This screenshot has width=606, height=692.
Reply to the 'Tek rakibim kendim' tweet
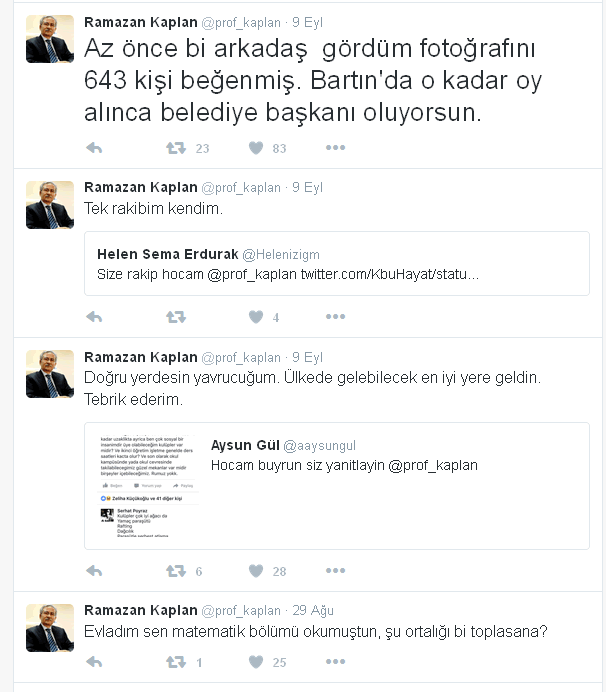coord(94,317)
